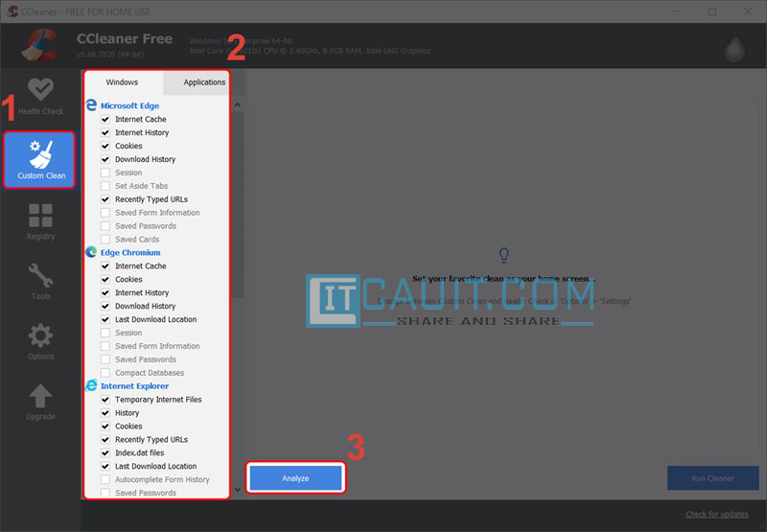Click the lightbulb tip icon

click(504, 255)
